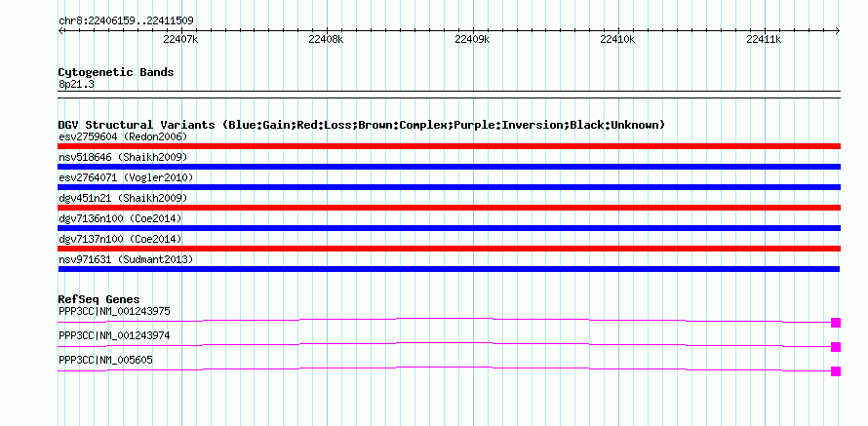Open dgv7136n100 (Coe2014) variant label
The height and width of the screenshot is (426, 868).
[x=120, y=218]
